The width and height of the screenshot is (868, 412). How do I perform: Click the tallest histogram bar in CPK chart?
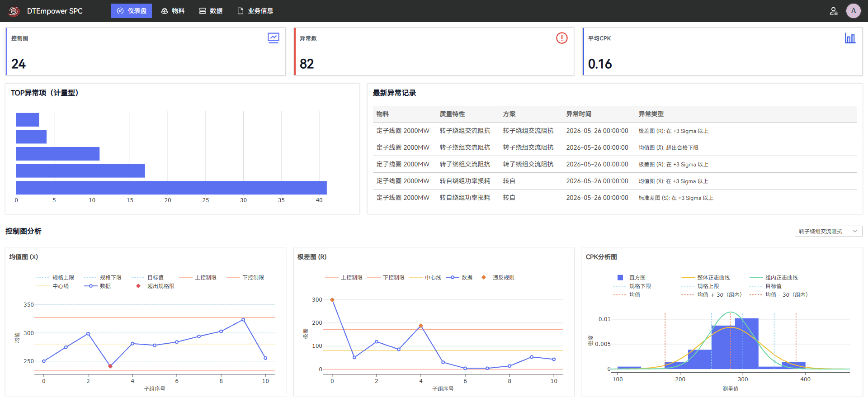click(747, 344)
